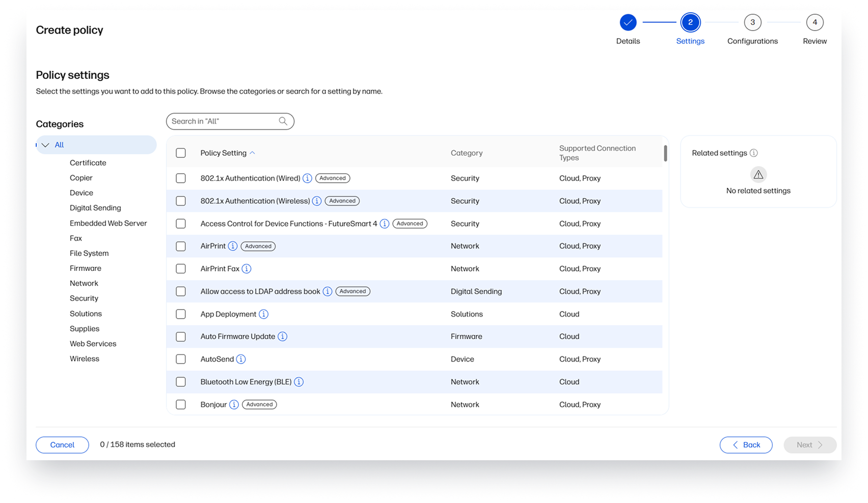868x503 pixels.
Task: Click the warning icon above No related settings
Action: point(758,175)
